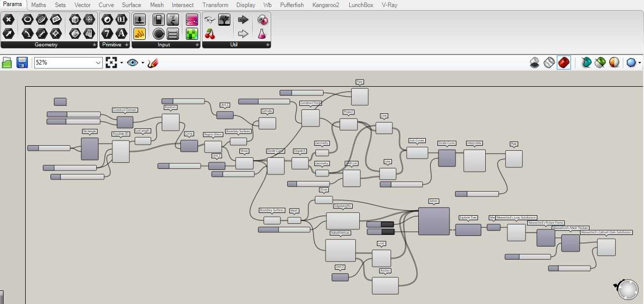644x304 pixels.
Task: Pick the dark arrow Relay icon
Action: pos(243,20)
